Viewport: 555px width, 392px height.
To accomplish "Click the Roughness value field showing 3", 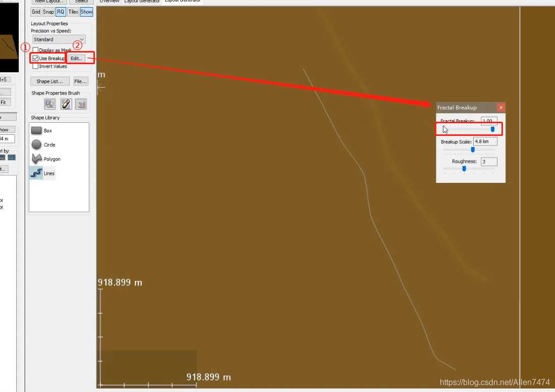I will click(x=489, y=162).
